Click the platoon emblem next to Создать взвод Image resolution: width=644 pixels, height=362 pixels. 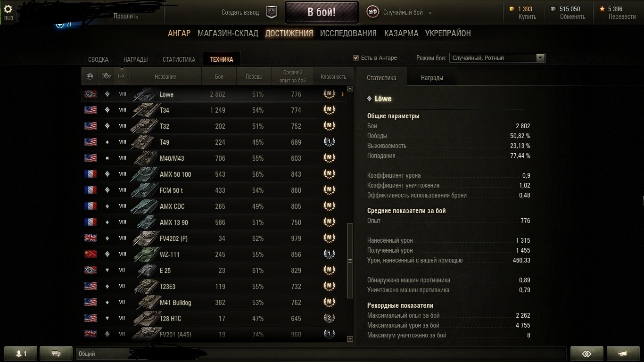click(272, 13)
